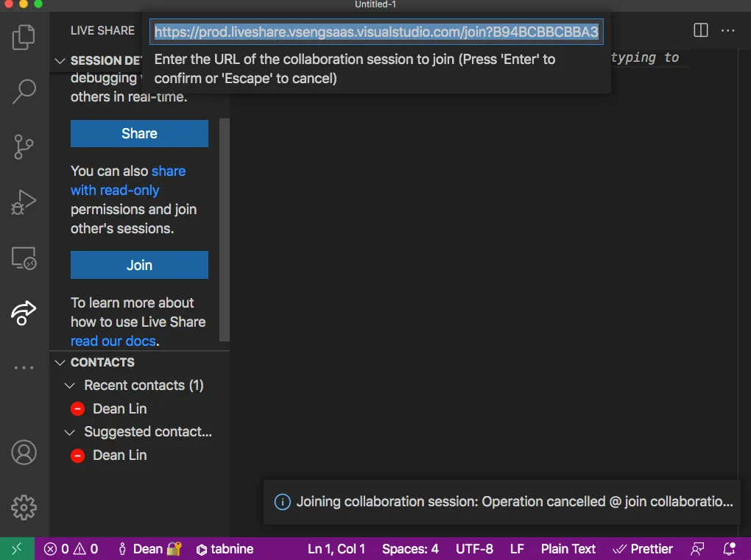The width and height of the screenshot is (751, 560).
Task: Open the Run and Debug view
Action: (x=24, y=202)
